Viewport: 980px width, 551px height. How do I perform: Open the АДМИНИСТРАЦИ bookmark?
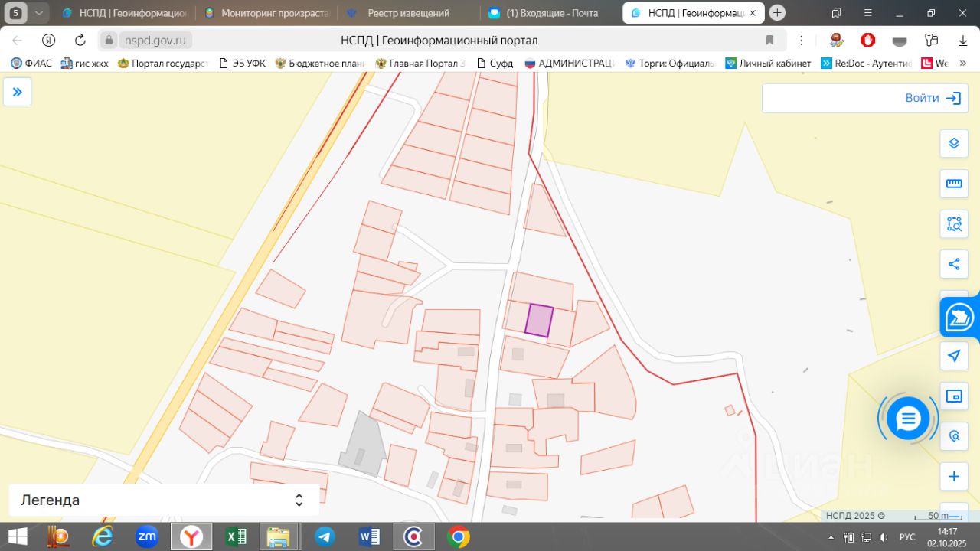[x=570, y=64]
